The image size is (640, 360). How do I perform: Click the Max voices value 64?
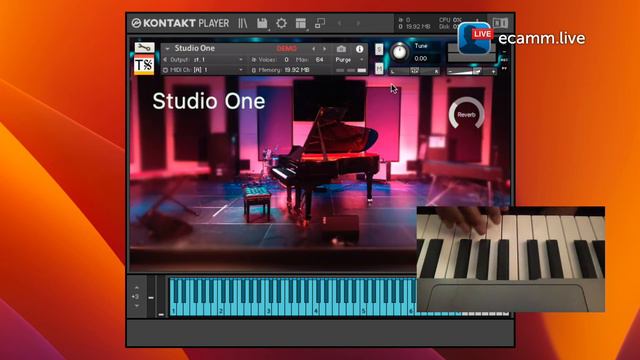[320, 60]
